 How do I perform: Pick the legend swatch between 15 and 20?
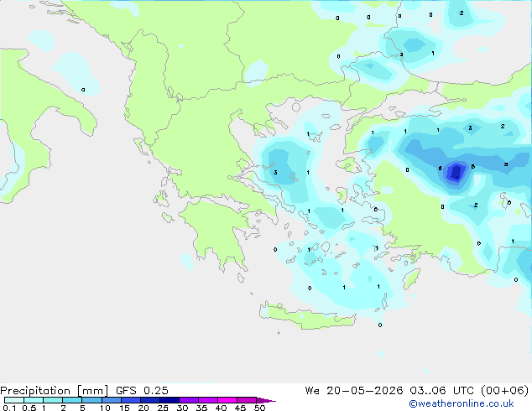click(130, 400)
